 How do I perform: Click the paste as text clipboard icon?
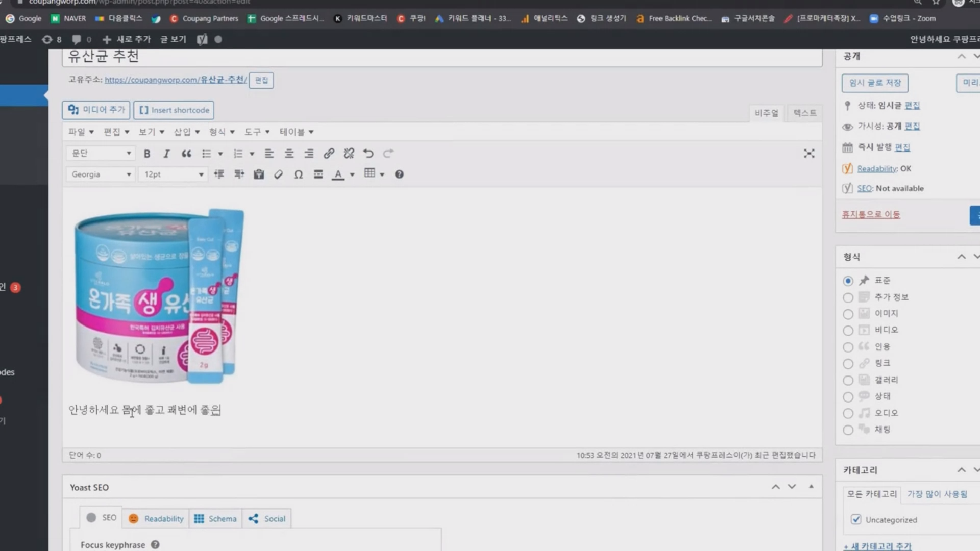259,174
